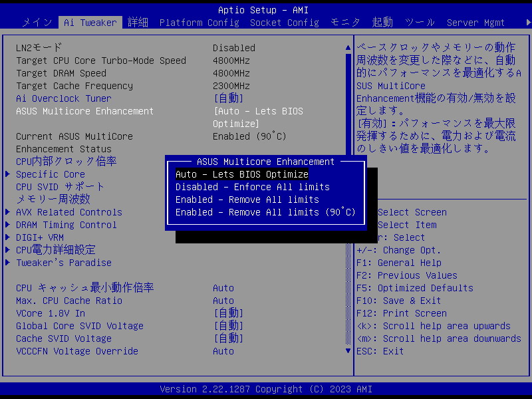This screenshot has width=532, height=399.
Task: Click the CPU キャッシュ最小動作倍率 Auto field
Action: click(x=223, y=288)
